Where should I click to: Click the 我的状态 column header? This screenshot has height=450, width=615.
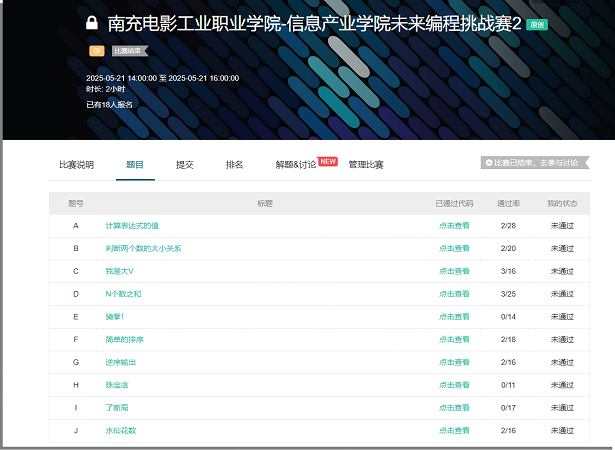[x=562, y=203]
